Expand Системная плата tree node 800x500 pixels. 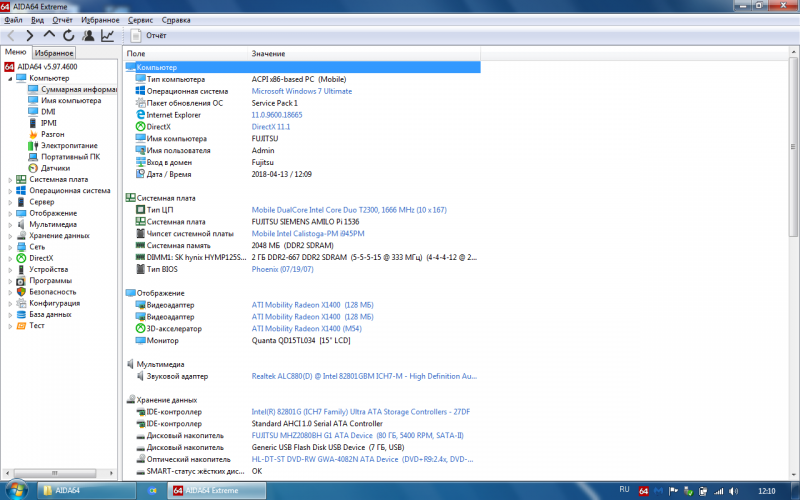point(10,180)
